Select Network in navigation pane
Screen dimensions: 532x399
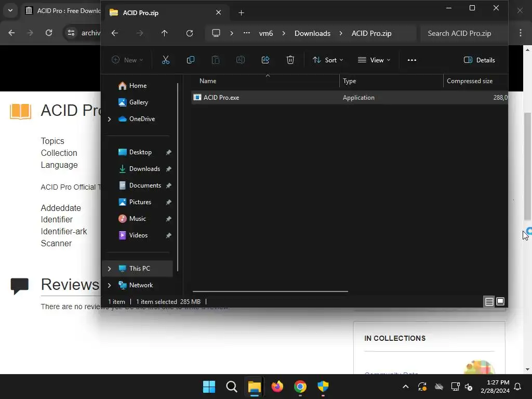[x=140, y=285]
